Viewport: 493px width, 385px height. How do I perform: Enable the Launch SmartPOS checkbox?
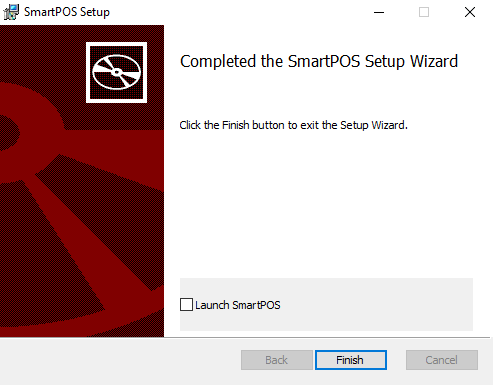point(186,305)
